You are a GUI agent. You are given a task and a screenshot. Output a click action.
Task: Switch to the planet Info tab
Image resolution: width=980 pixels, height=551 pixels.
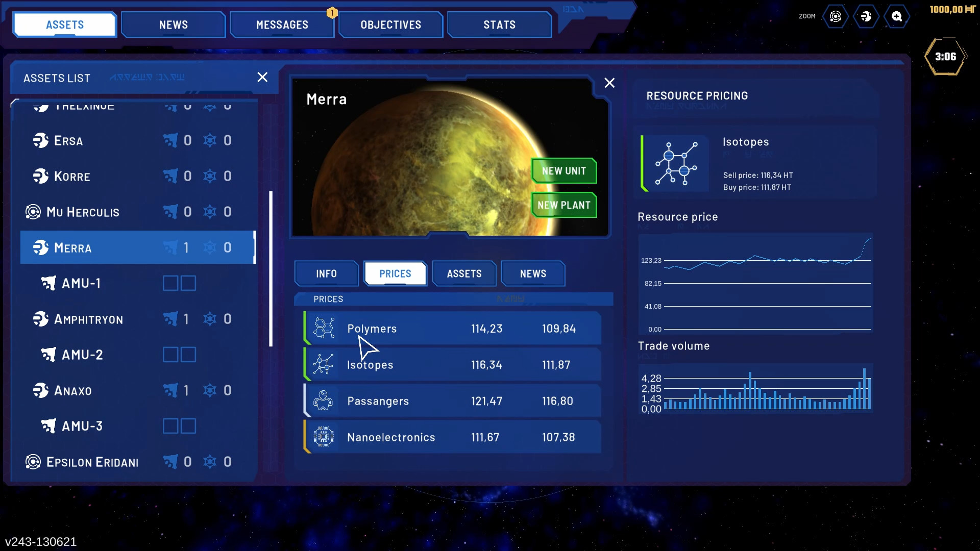click(x=326, y=274)
